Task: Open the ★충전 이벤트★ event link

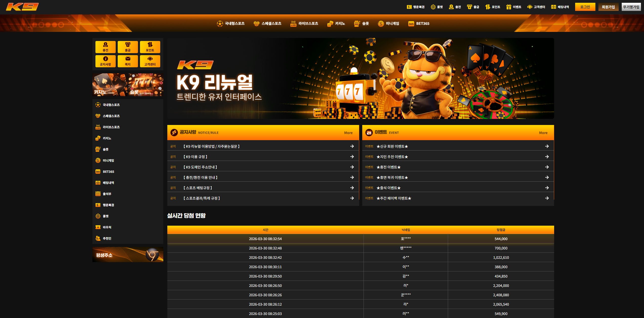Action: coord(388,167)
